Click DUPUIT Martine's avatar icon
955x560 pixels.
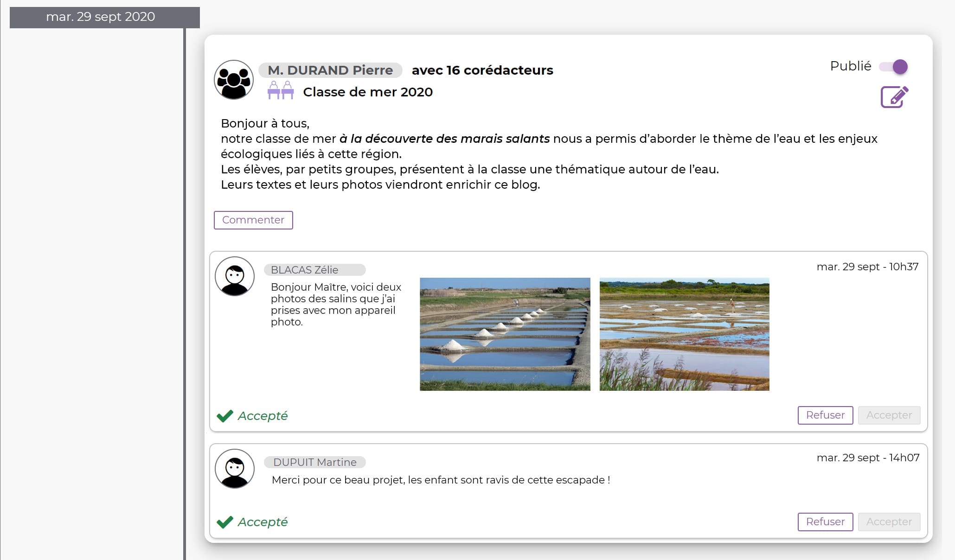[x=235, y=468]
